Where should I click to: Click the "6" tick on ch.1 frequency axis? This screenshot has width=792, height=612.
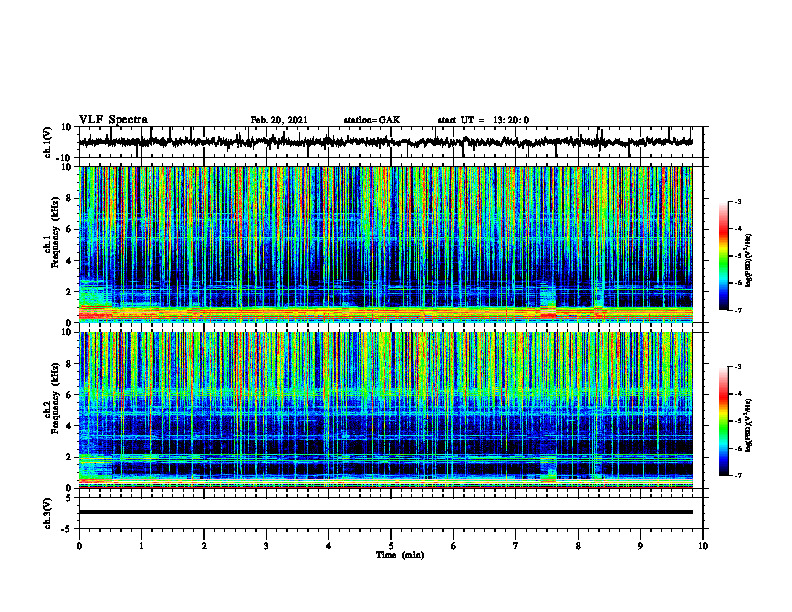[69, 229]
